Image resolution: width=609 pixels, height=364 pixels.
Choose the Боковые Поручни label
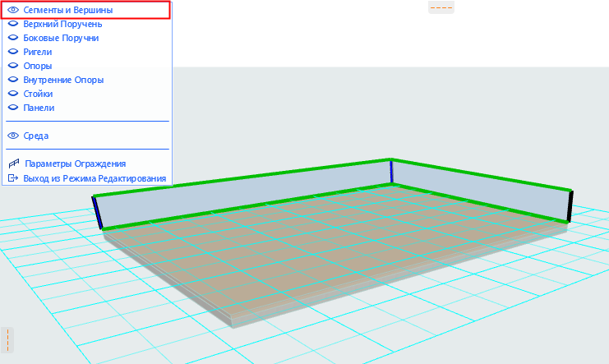point(61,38)
